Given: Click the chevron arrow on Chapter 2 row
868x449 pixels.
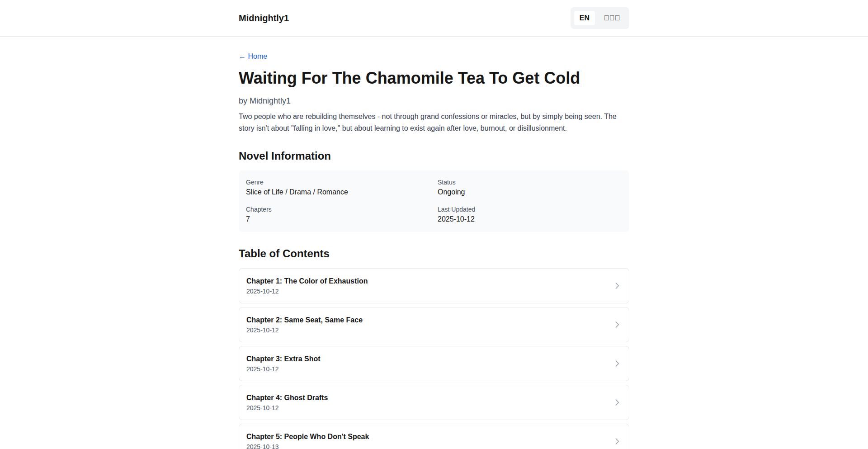Looking at the screenshot, I should [x=617, y=325].
